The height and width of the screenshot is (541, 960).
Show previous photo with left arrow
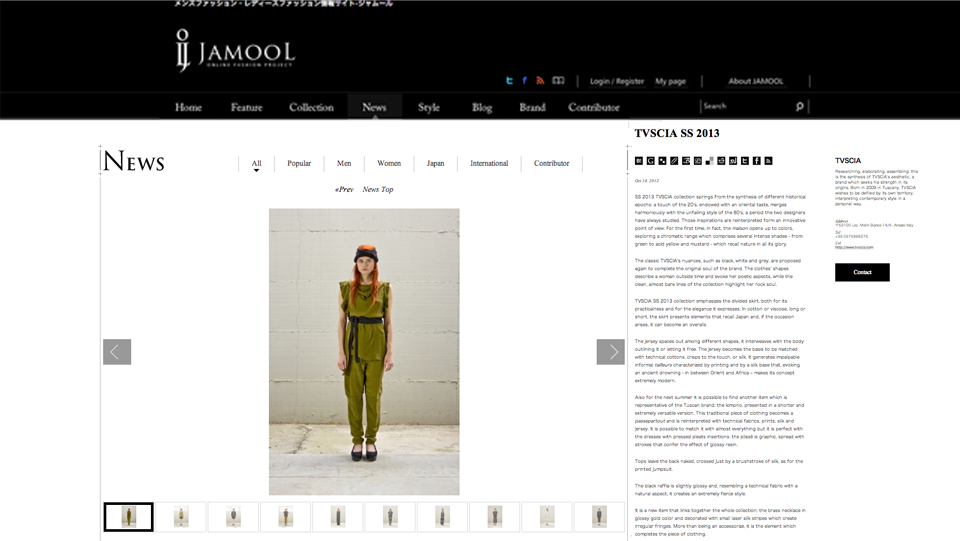coord(117,352)
